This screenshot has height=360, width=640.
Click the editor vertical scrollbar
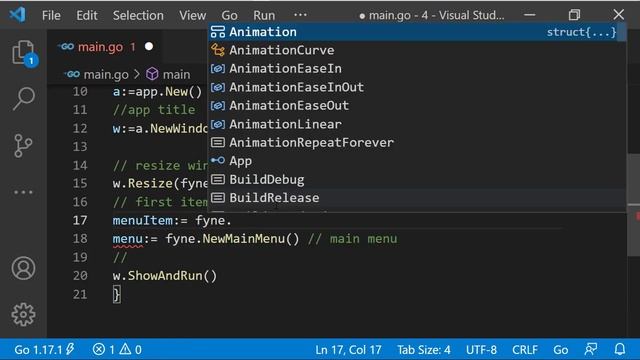click(633, 205)
